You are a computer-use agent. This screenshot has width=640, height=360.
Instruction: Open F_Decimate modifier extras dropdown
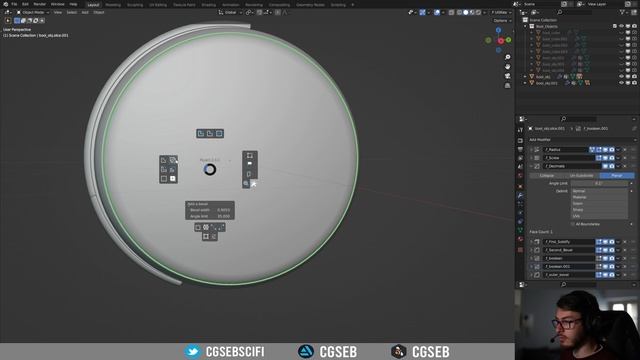pyautogui.click(x=618, y=166)
